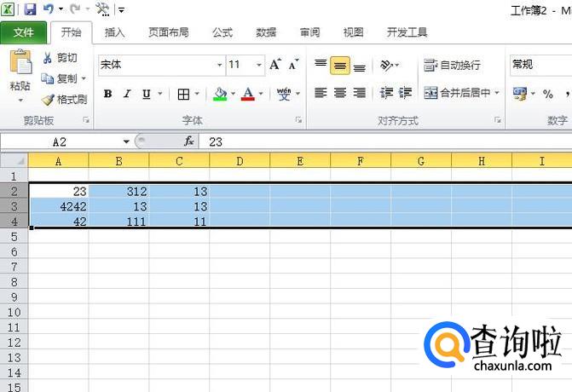Select the cell containing 111
The width and height of the screenshot is (572, 392).
tap(119, 222)
